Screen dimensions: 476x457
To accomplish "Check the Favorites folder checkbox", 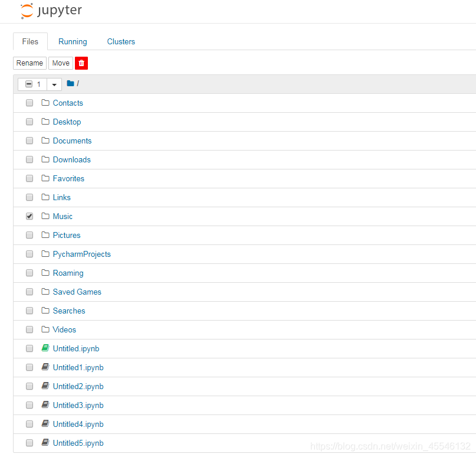I will coord(29,178).
